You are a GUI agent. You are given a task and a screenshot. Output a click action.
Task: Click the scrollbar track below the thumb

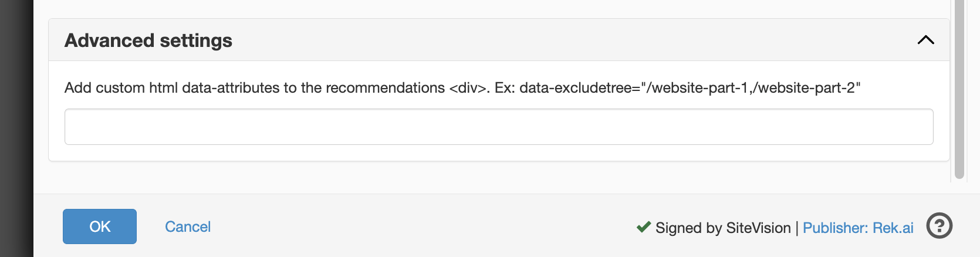pyautogui.click(x=959, y=186)
